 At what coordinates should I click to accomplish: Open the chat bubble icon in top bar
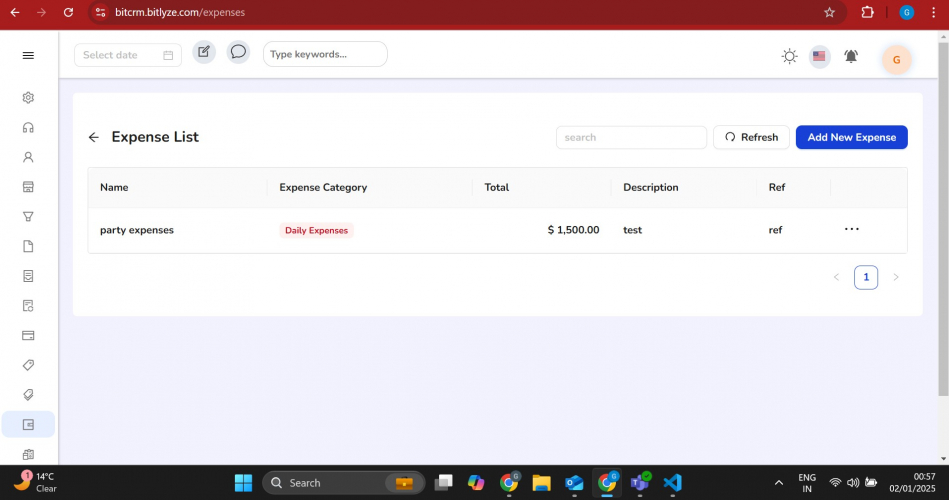(238, 52)
